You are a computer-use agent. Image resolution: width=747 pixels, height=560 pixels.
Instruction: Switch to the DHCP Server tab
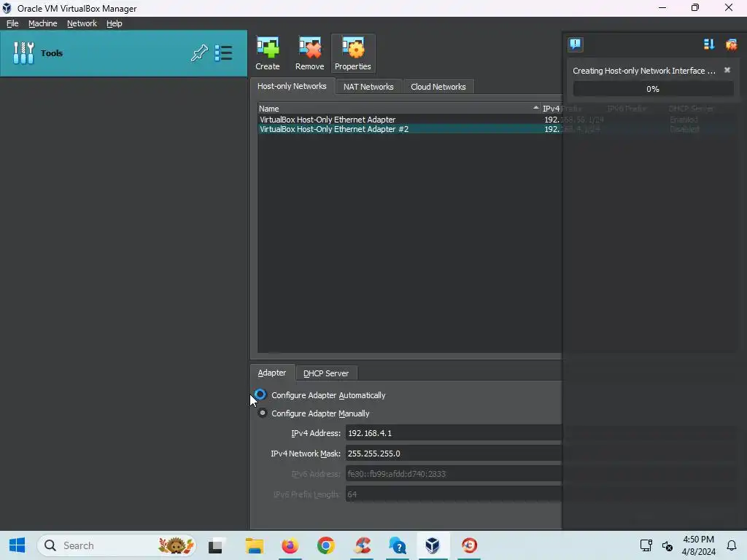pos(326,373)
